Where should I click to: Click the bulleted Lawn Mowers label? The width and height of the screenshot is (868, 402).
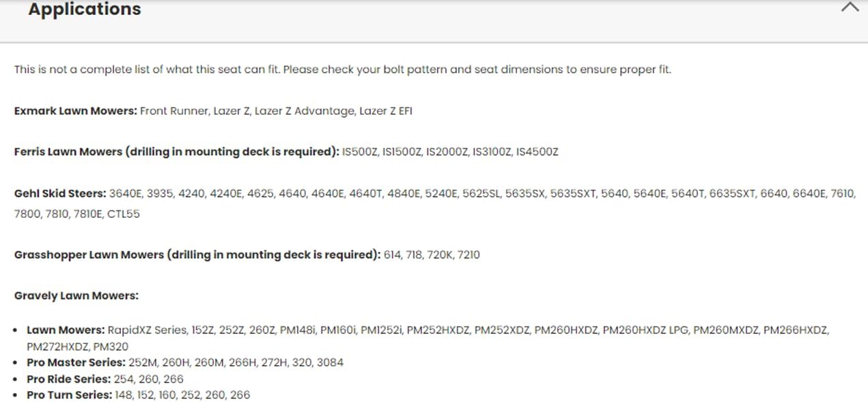(x=66, y=330)
